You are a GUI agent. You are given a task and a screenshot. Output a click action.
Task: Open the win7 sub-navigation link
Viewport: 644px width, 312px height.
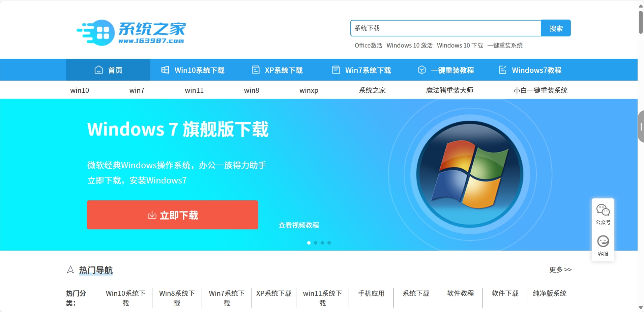tap(137, 90)
